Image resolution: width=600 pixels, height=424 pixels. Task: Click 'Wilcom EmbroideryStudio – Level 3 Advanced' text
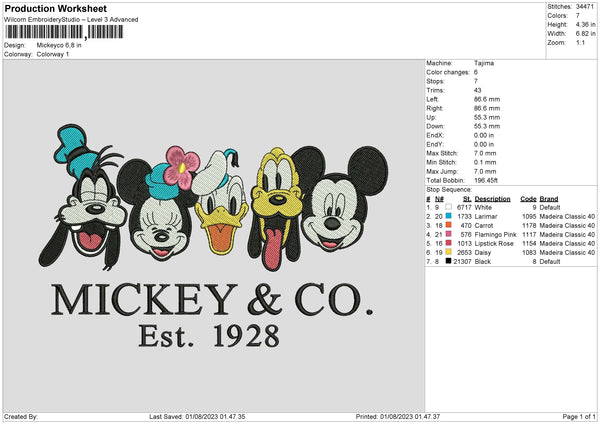pyautogui.click(x=71, y=20)
